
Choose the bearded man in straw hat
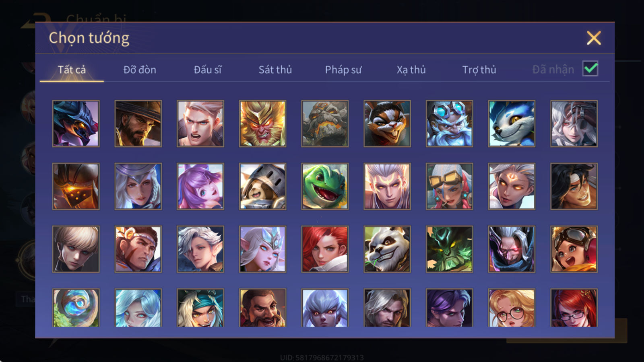138,123
